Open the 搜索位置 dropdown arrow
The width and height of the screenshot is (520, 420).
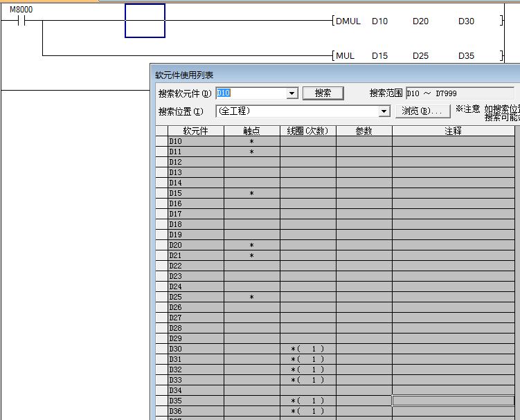384,111
